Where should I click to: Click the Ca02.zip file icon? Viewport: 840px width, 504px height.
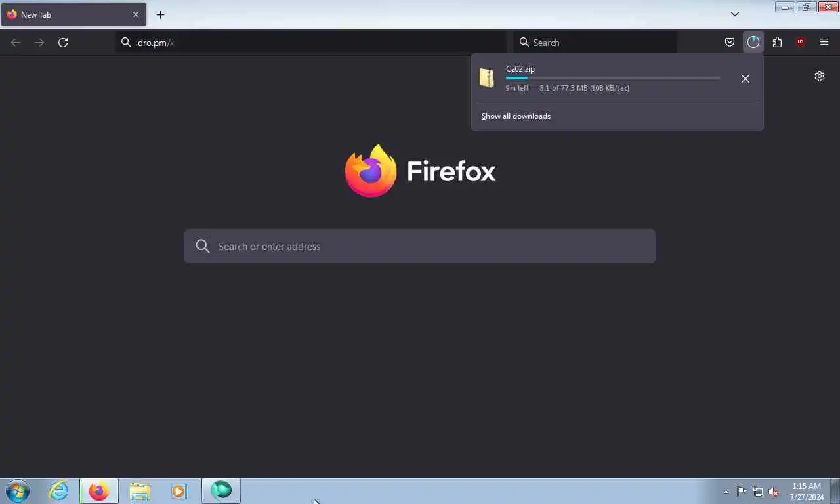point(486,77)
